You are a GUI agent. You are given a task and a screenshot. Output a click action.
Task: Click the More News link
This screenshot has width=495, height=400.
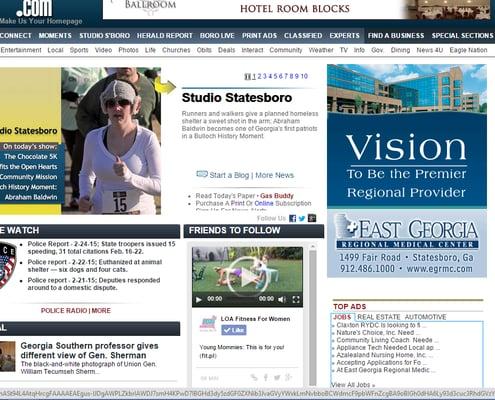tap(274, 175)
